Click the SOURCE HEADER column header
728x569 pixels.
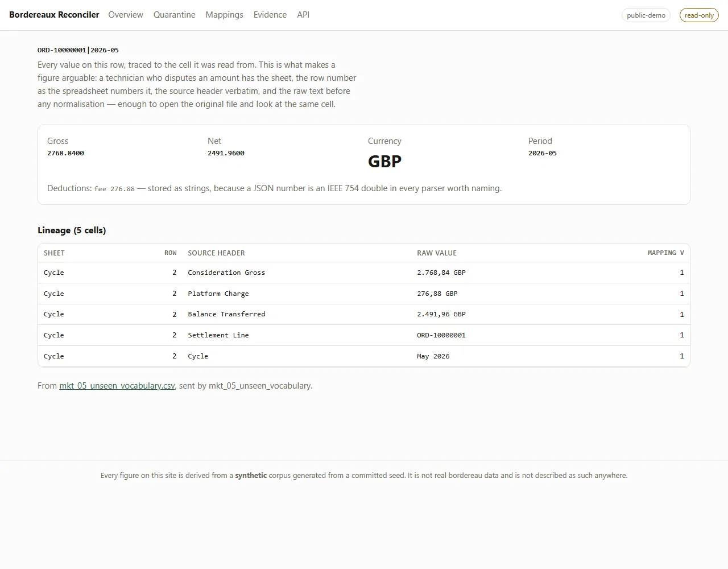[x=216, y=253]
